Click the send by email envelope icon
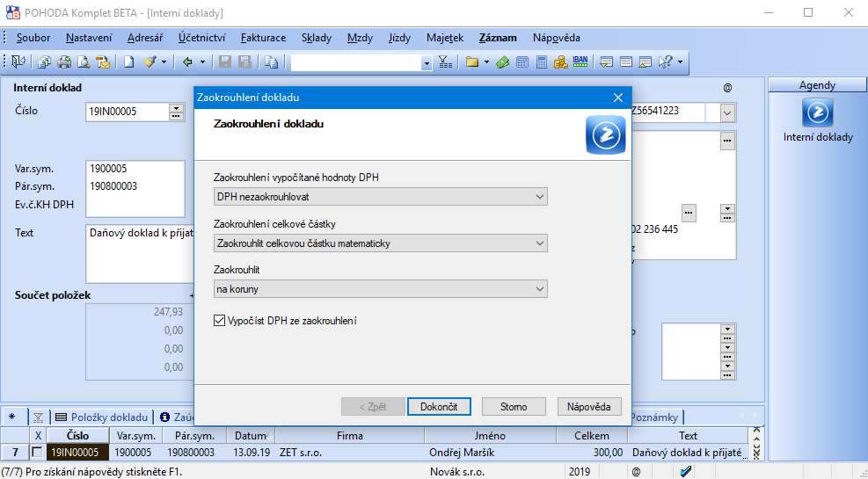 (103, 62)
